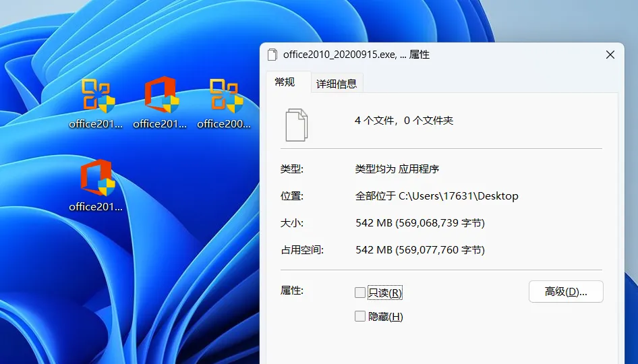Click the "属性:" label
Screen dimensions: 638x364
(292, 291)
